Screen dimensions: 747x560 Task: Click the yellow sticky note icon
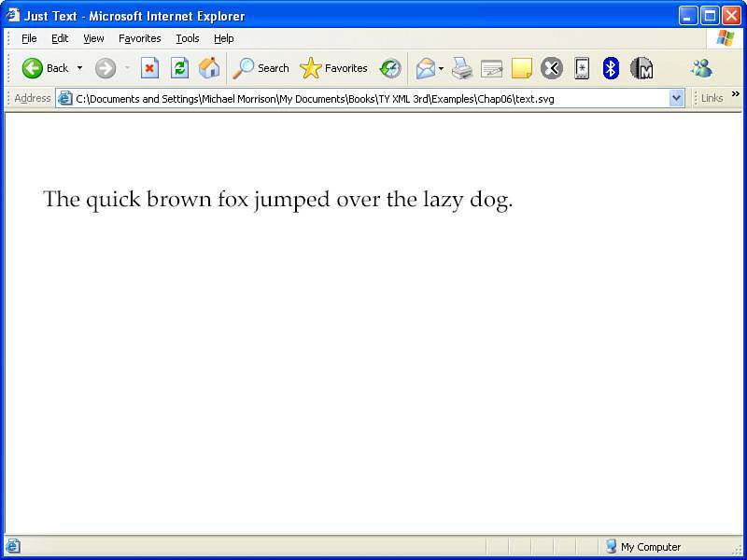(x=522, y=68)
